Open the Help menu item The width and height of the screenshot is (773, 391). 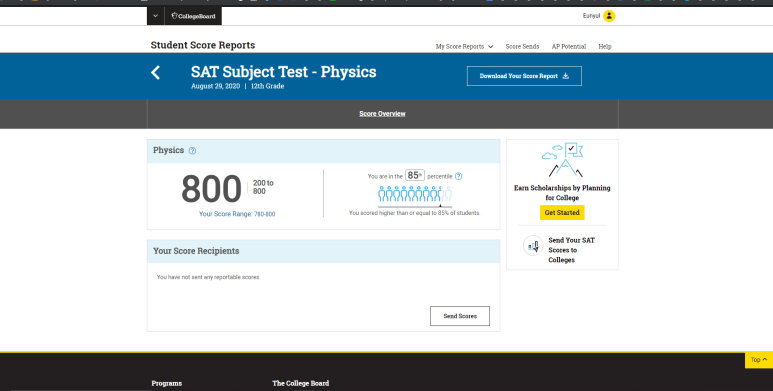(604, 46)
